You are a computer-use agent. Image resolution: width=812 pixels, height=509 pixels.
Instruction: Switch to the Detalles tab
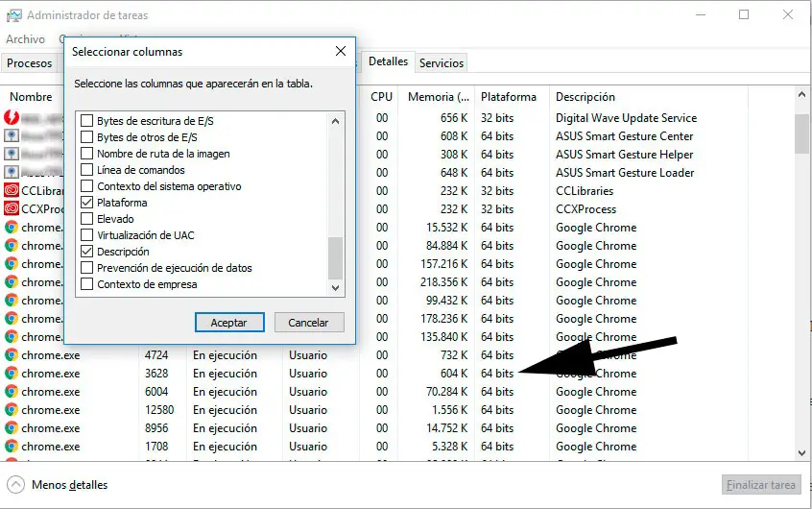[388, 61]
